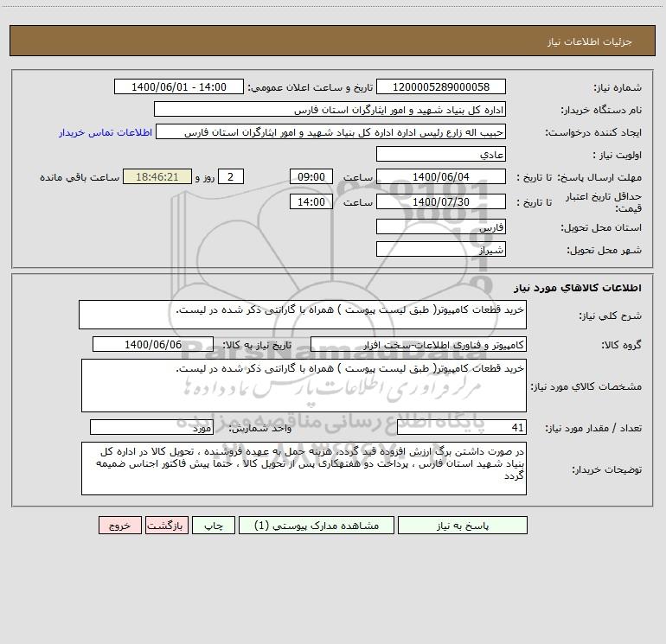The image size is (666, 644).
Task: Click the announcement date field 1400/06/01 - 14:00
Action: coord(179,86)
